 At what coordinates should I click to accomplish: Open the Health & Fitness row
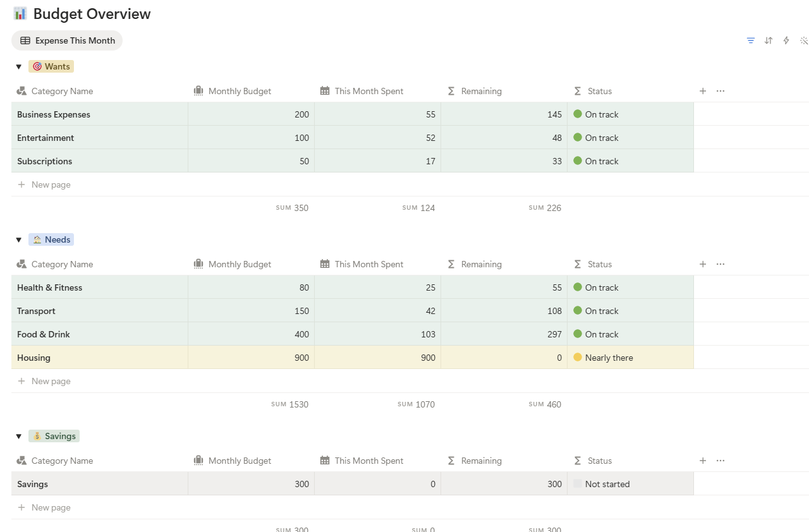[x=353, y=287]
